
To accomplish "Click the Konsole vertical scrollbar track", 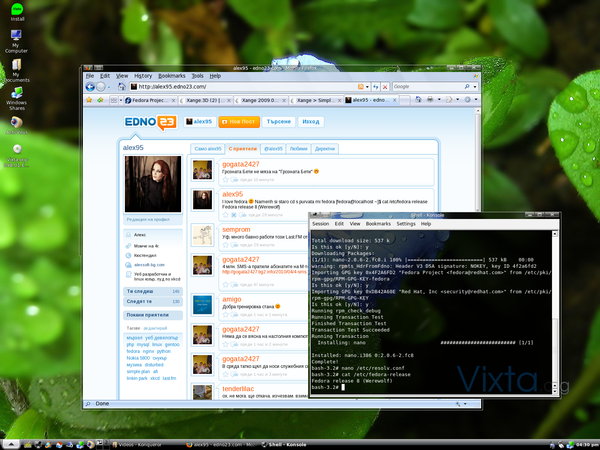I will pyautogui.click(x=555, y=312).
